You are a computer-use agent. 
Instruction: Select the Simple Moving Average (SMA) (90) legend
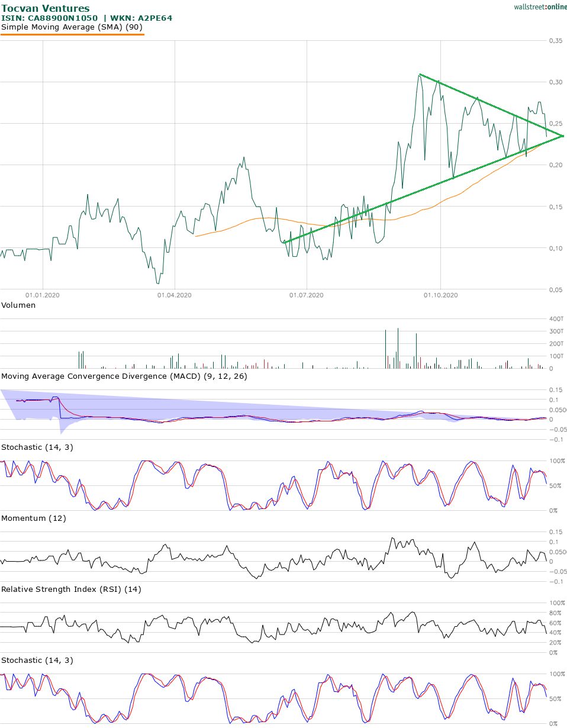[72, 27]
